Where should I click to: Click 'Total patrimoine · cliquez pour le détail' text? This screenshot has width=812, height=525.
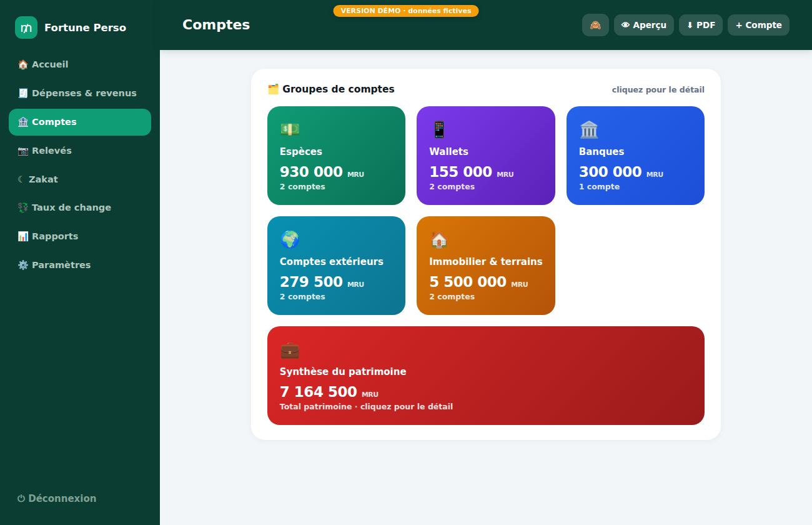pos(366,407)
